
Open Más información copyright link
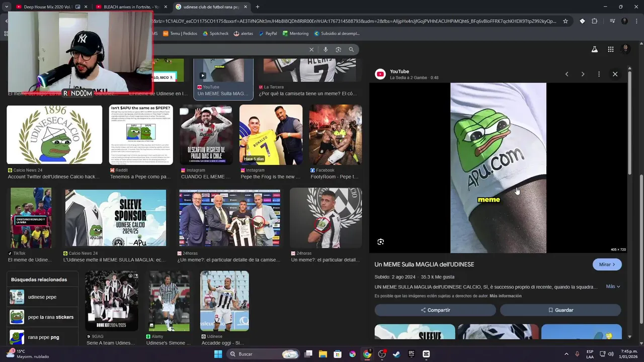(x=505, y=296)
